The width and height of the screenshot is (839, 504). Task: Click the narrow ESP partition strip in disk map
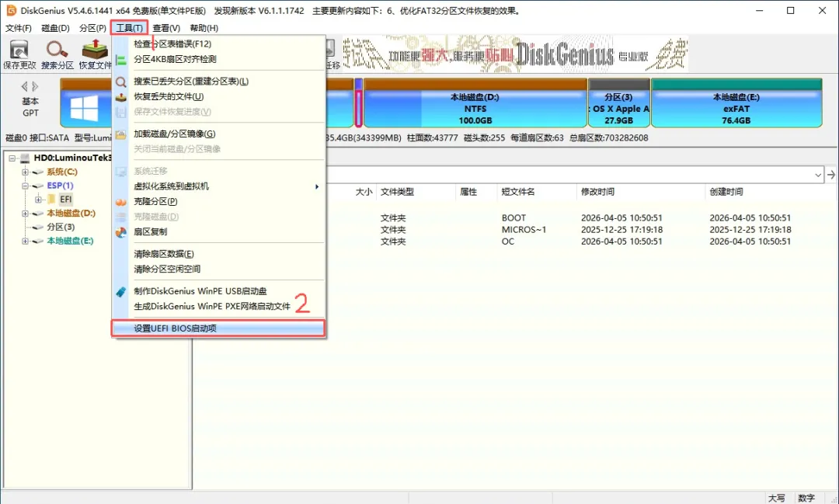(x=358, y=103)
